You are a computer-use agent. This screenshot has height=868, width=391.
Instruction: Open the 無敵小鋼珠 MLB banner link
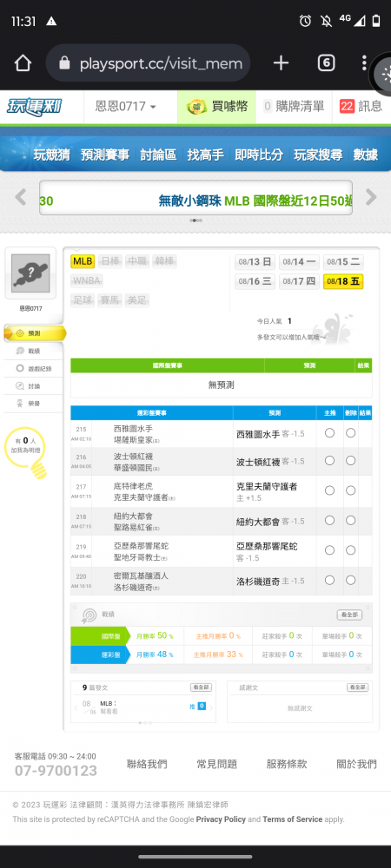(x=255, y=201)
